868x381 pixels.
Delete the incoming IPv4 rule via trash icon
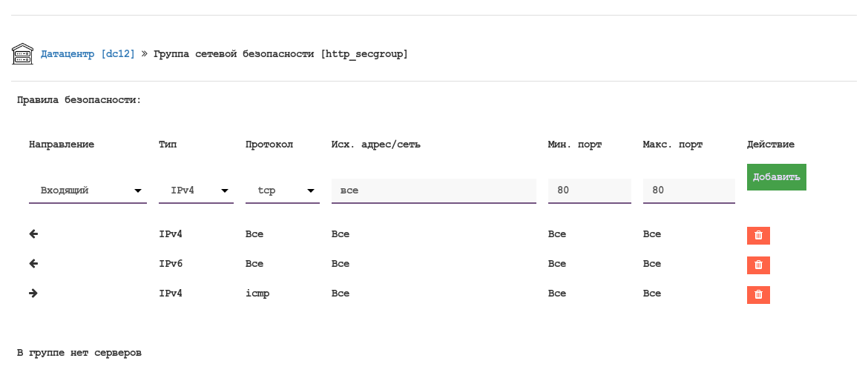point(758,236)
